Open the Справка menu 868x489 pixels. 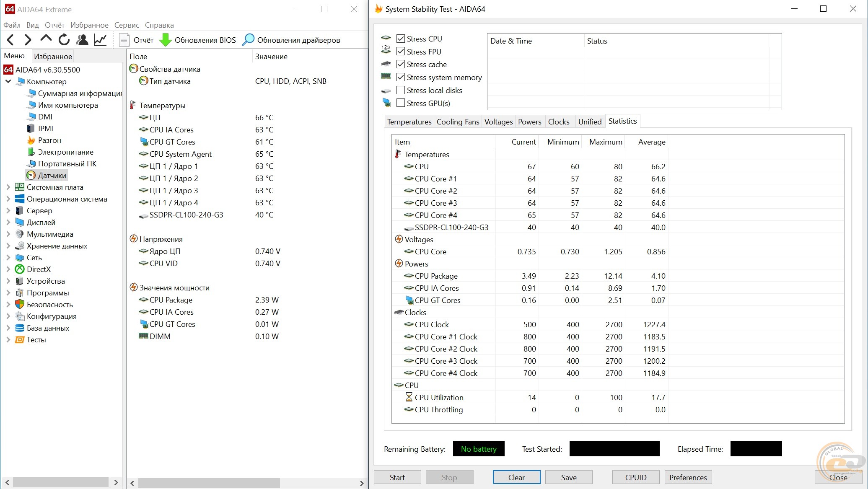159,25
